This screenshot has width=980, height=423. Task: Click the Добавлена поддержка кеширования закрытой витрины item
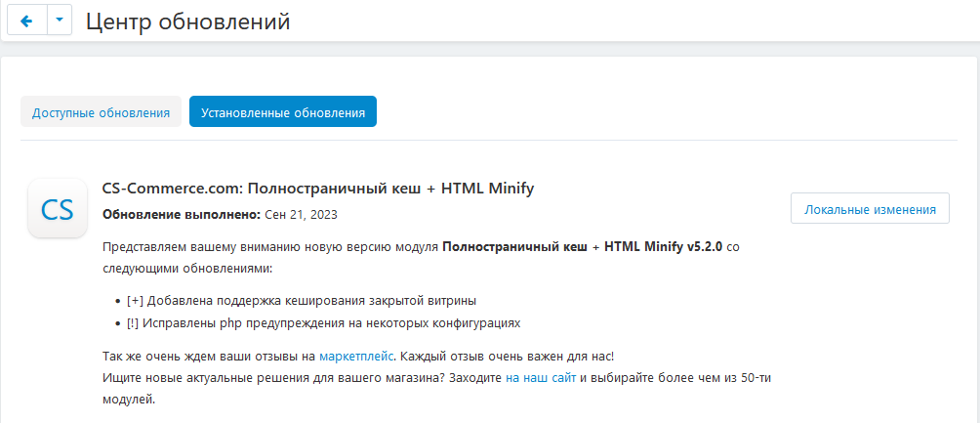(302, 300)
